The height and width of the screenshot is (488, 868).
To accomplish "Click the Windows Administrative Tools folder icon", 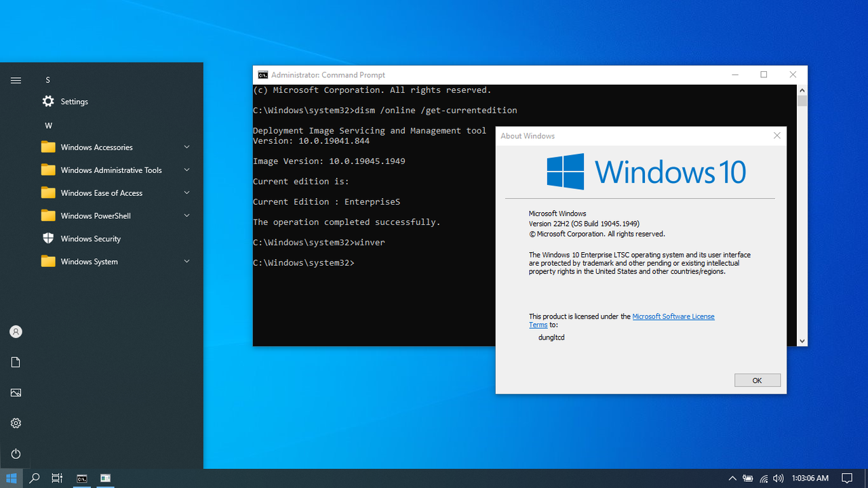I will pyautogui.click(x=48, y=170).
